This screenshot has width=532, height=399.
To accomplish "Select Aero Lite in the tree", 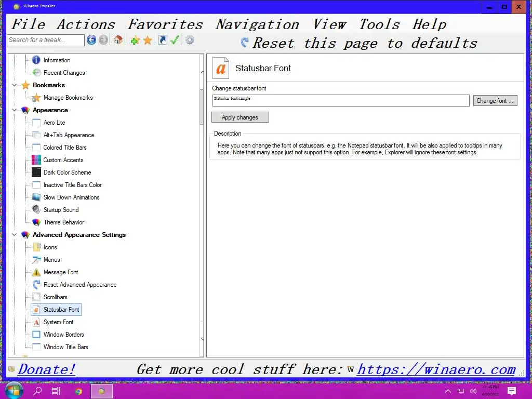I will pos(54,123).
